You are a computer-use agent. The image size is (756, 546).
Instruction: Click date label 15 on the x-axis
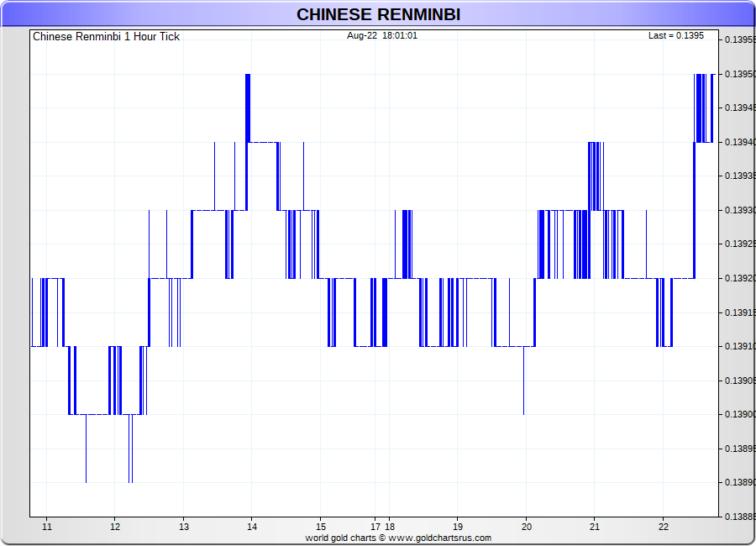click(x=321, y=527)
